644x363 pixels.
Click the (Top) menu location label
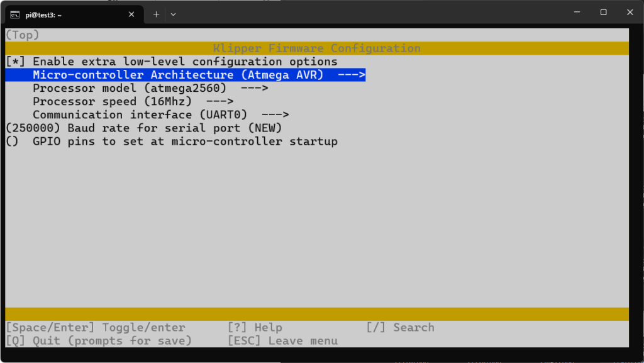(x=22, y=35)
